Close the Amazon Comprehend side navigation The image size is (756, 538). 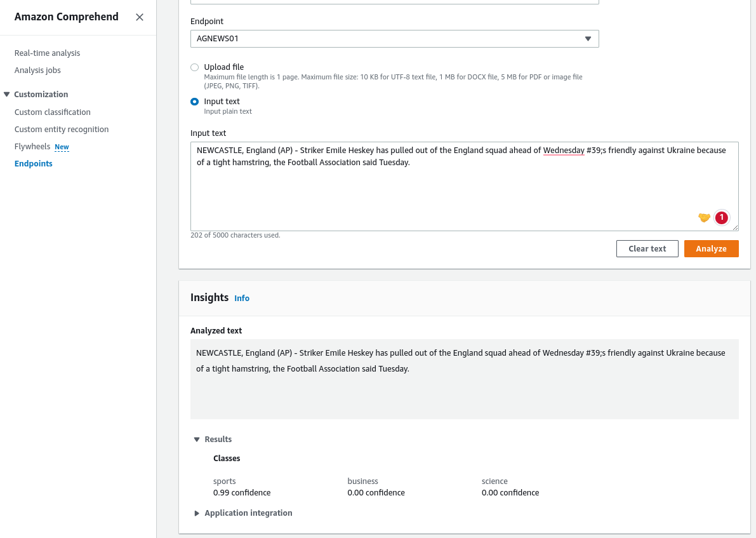coord(140,17)
